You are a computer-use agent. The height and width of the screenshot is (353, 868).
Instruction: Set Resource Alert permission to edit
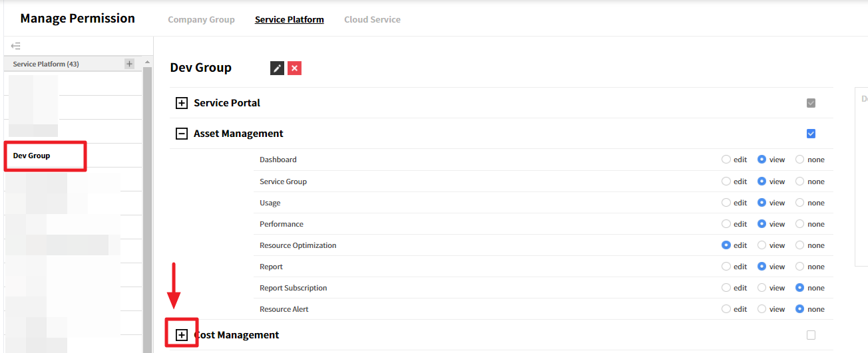(x=726, y=309)
